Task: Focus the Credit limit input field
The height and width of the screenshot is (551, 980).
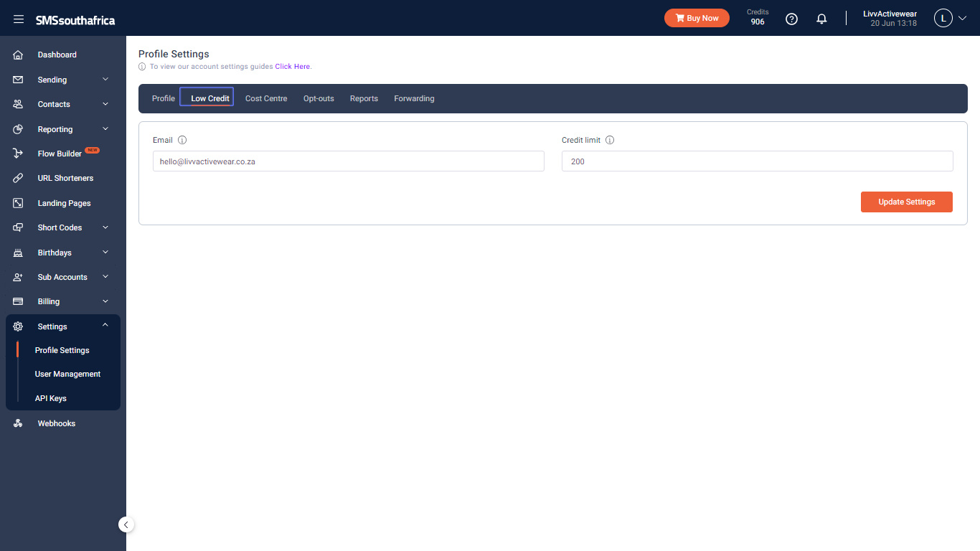Action: pyautogui.click(x=758, y=161)
